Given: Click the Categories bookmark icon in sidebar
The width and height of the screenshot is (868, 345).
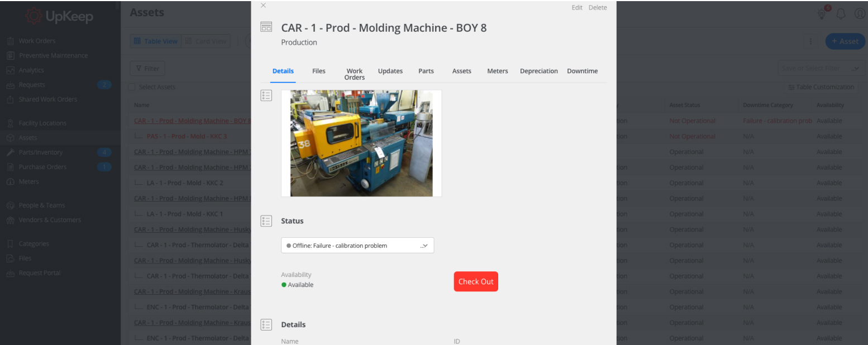Looking at the screenshot, I should tap(10, 243).
